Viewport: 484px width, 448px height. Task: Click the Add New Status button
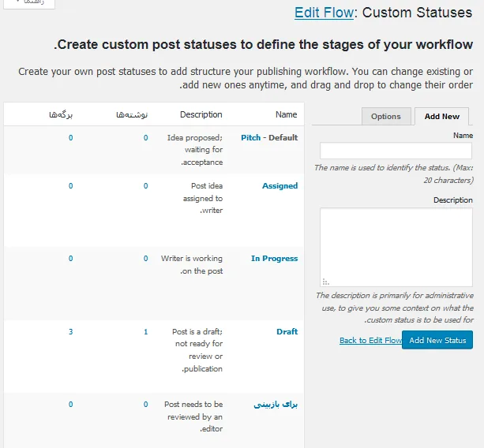pyautogui.click(x=437, y=340)
